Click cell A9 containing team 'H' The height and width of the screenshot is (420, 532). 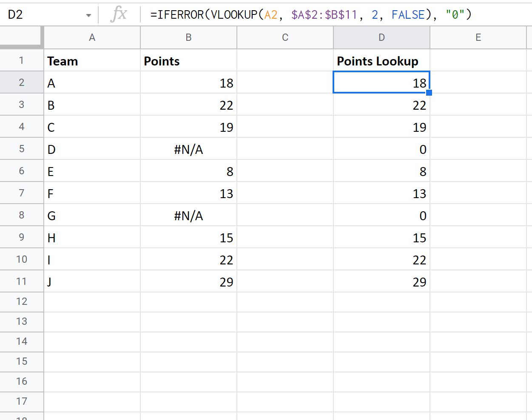coord(92,237)
